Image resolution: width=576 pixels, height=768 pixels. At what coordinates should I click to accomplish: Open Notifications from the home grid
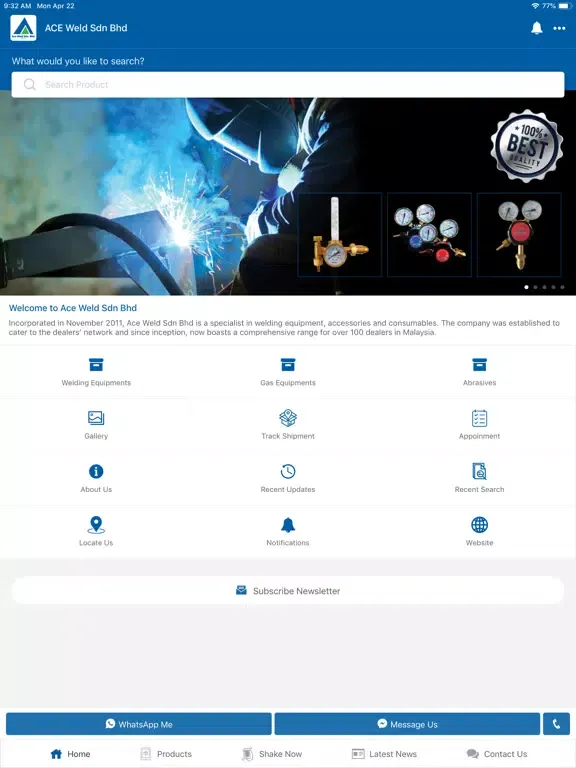coord(288,532)
